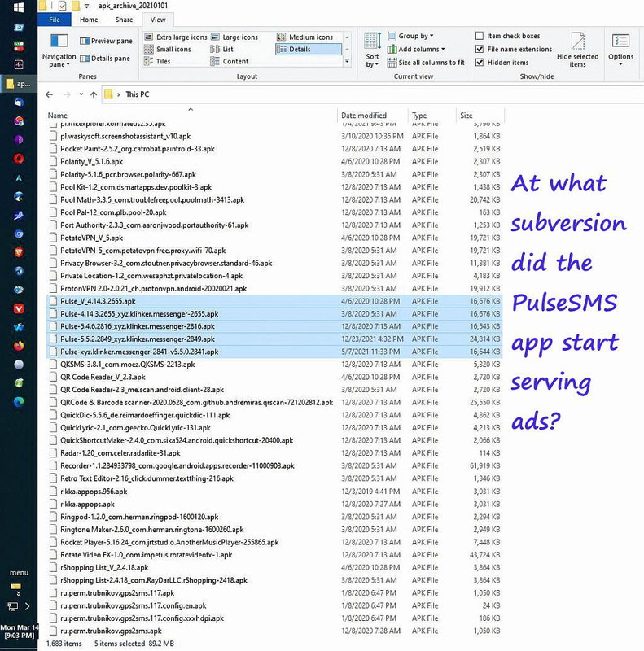Switch to Large icons layout
Screen dimensions: 644x651
(234, 37)
